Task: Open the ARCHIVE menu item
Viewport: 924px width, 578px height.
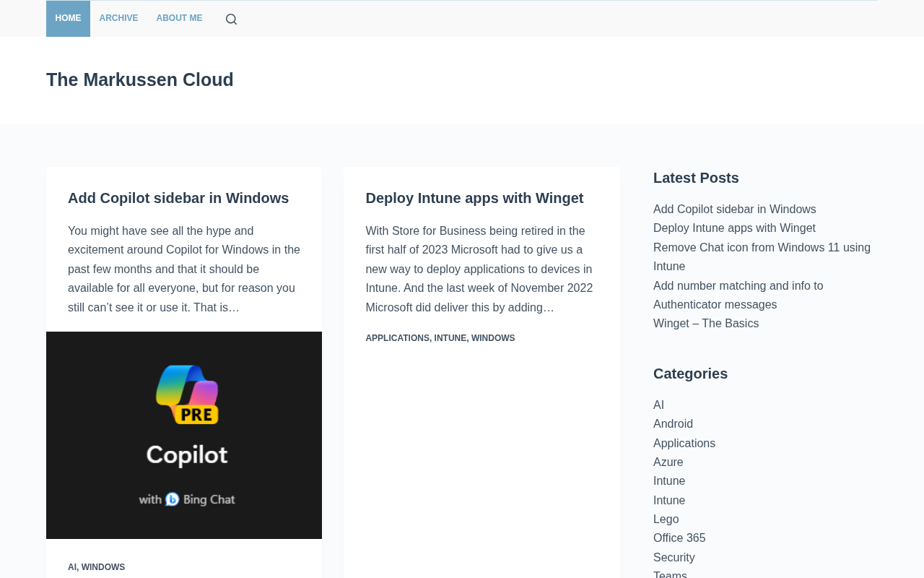Action: [118, 18]
